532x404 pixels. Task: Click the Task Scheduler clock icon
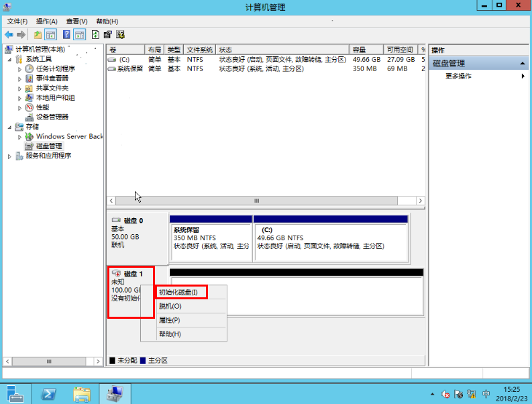click(29, 68)
